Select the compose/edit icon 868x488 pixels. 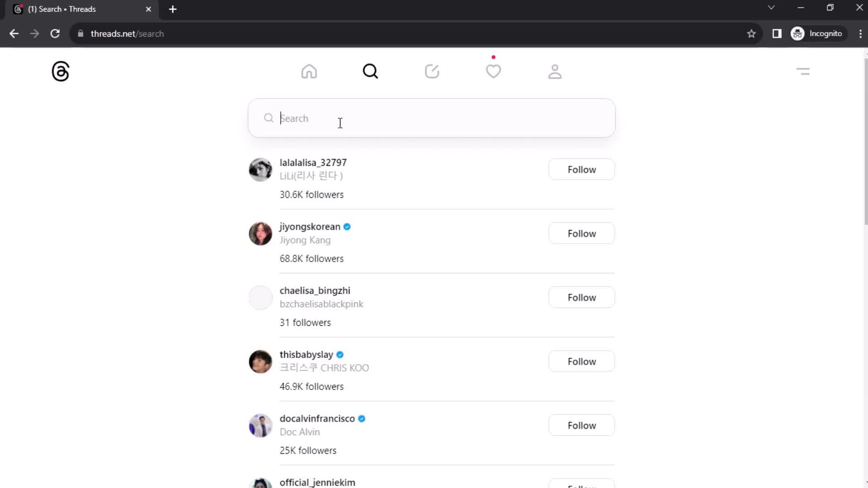432,71
